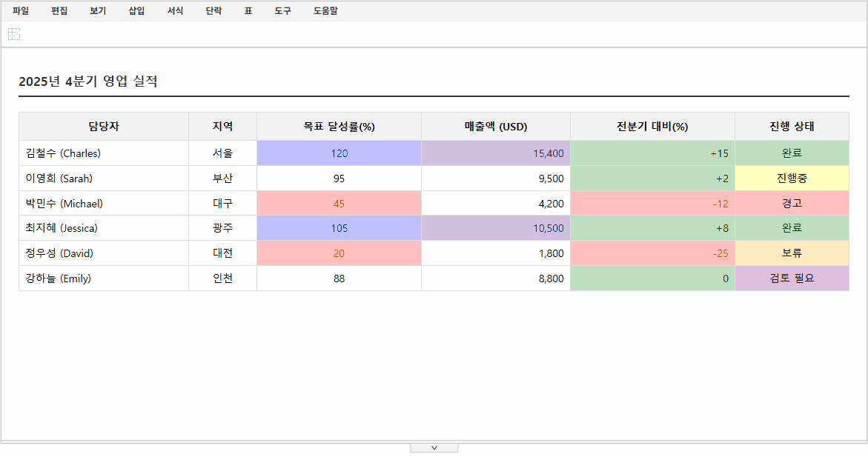The width and height of the screenshot is (868, 457).
Task: Open the 도움말 menu
Action: [324, 10]
